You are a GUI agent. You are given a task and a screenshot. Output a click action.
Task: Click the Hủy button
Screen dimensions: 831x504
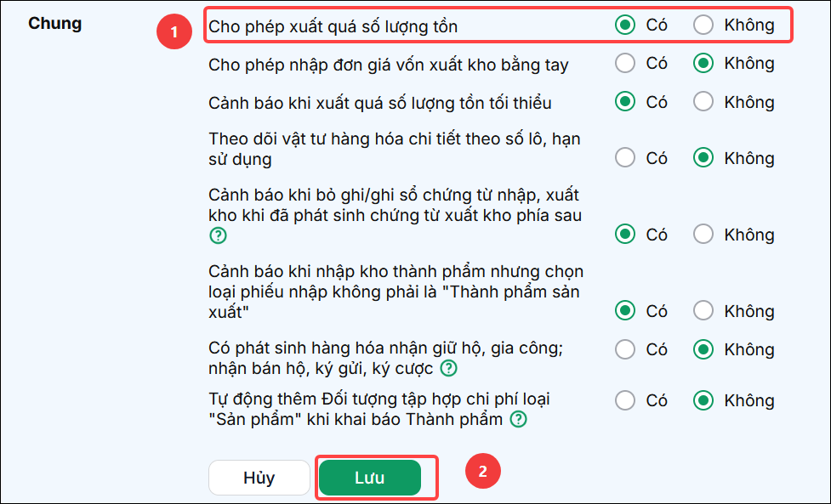click(259, 478)
